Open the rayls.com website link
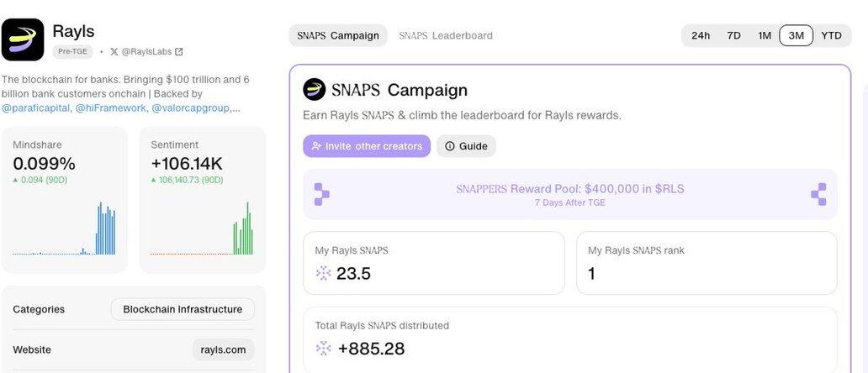 (x=223, y=349)
